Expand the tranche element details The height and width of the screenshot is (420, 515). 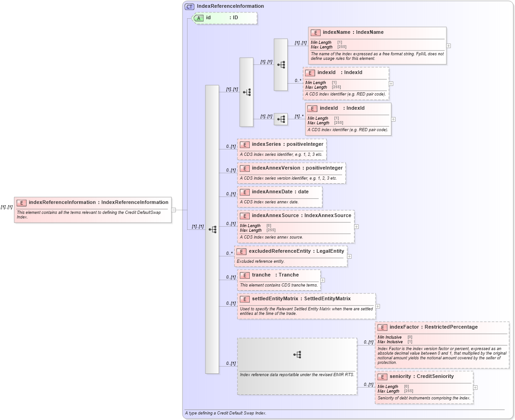tap(323, 280)
